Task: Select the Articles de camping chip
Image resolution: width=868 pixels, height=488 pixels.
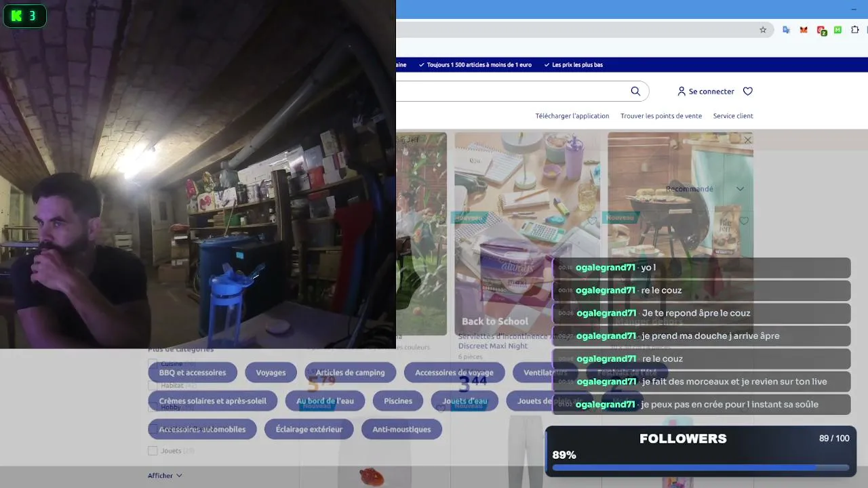Action: point(350,373)
